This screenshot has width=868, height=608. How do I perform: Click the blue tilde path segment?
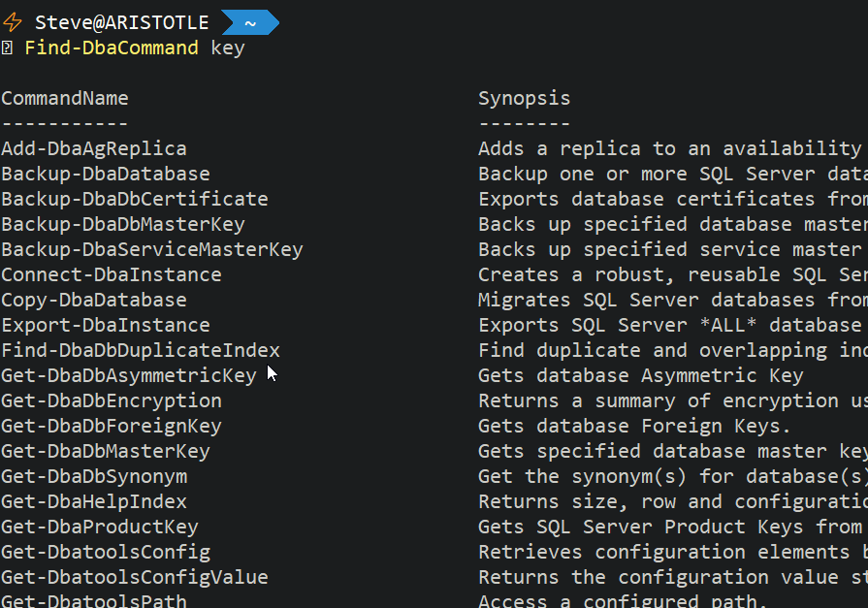click(249, 22)
